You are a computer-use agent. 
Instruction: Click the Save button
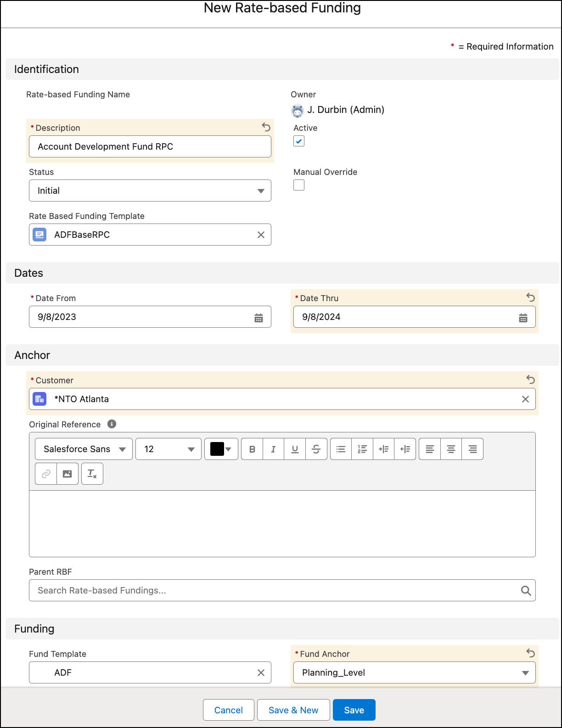[354, 710]
